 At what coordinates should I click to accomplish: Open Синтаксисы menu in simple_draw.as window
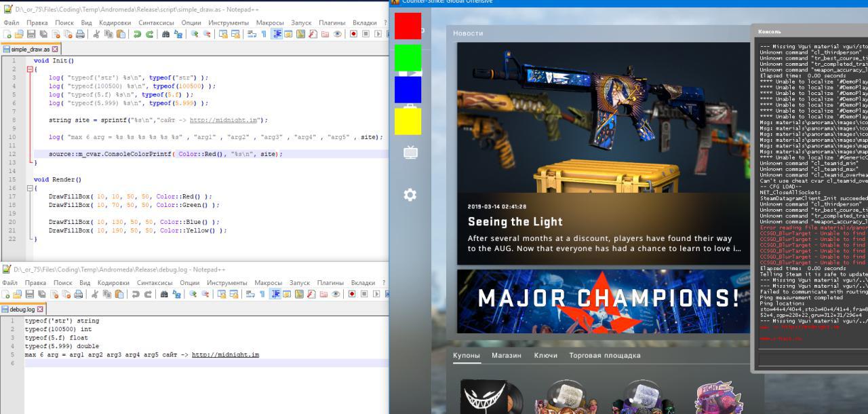click(155, 22)
